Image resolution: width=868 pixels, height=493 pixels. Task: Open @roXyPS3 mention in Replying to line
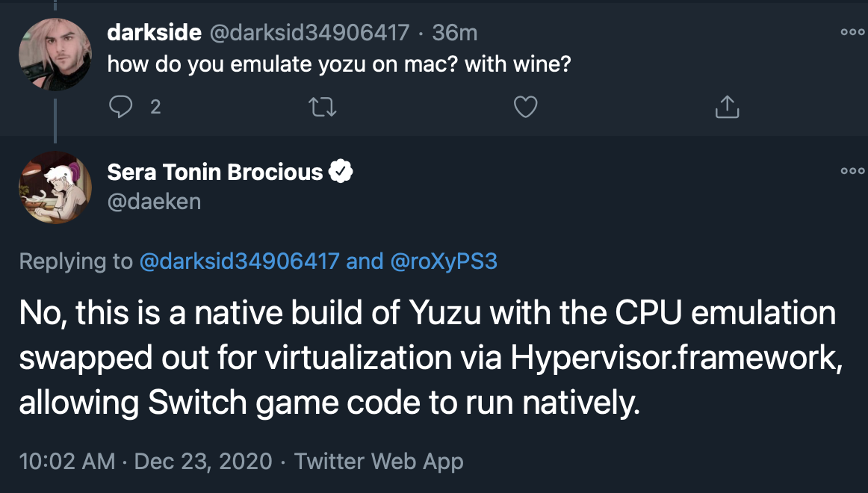(x=444, y=261)
